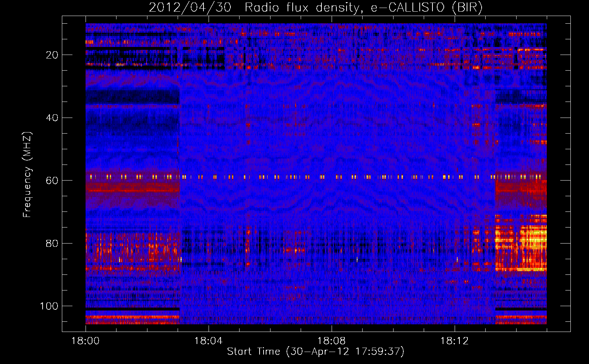589x364 pixels.
Task: Click the '80' frequency tick label
Action: tap(52, 244)
